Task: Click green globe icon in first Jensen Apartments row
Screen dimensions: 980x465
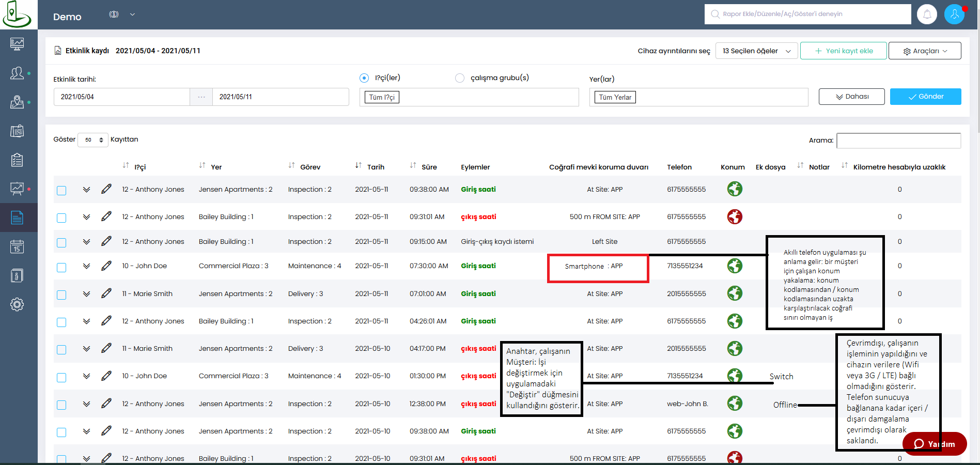Action: coord(735,189)
